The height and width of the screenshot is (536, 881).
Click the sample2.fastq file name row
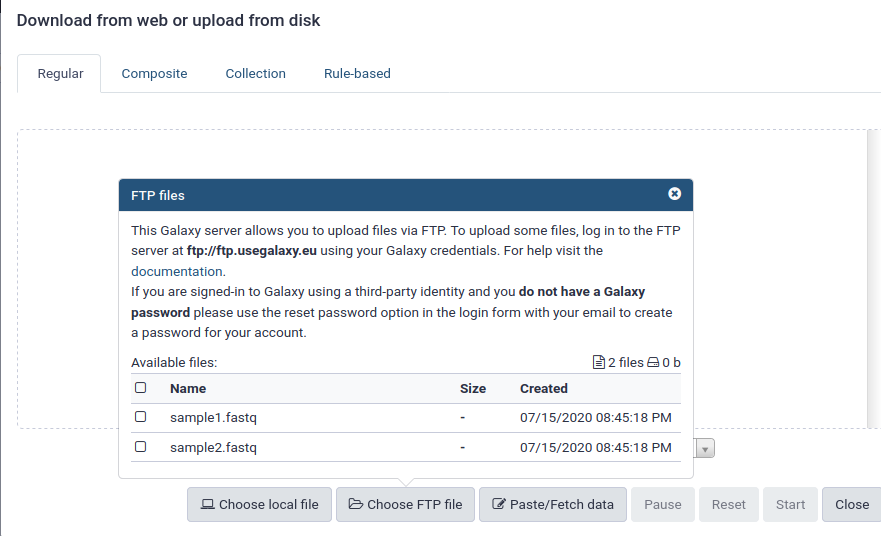click(406, 447)
